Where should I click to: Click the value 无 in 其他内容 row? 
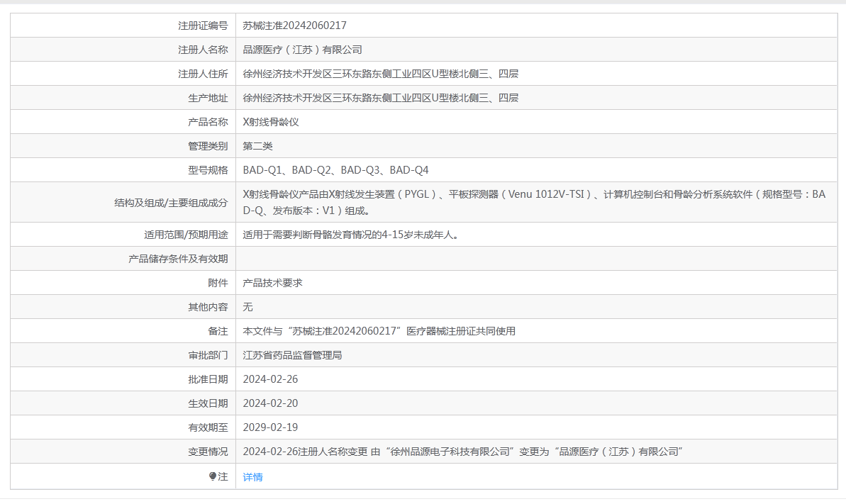coord(247,307)
